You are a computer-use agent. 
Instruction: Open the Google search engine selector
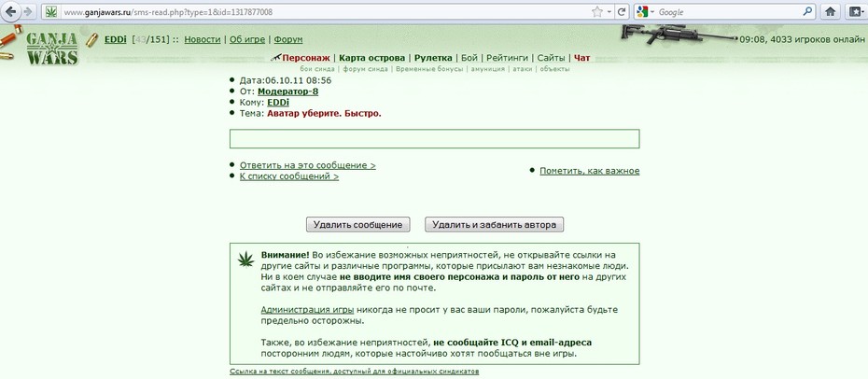[645, 11]
